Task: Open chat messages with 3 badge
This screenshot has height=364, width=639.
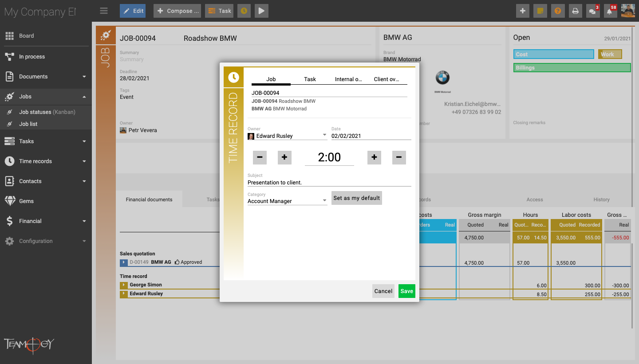Action: [593, 11]
